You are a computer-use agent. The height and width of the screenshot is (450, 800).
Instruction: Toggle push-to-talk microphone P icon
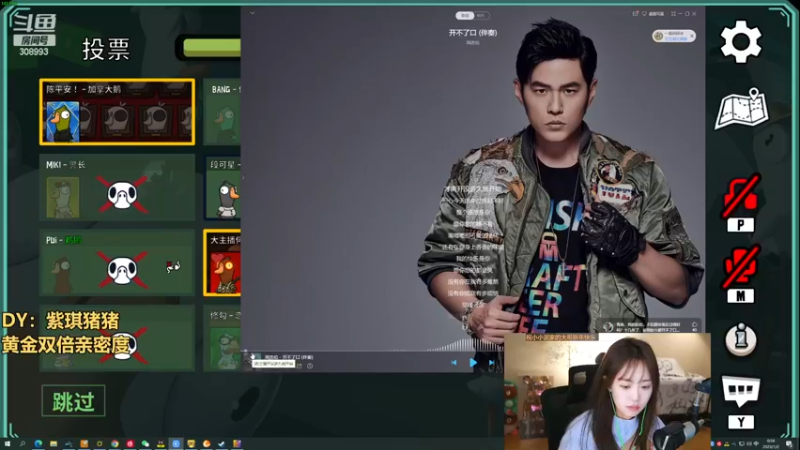click(x=741, y=204)
